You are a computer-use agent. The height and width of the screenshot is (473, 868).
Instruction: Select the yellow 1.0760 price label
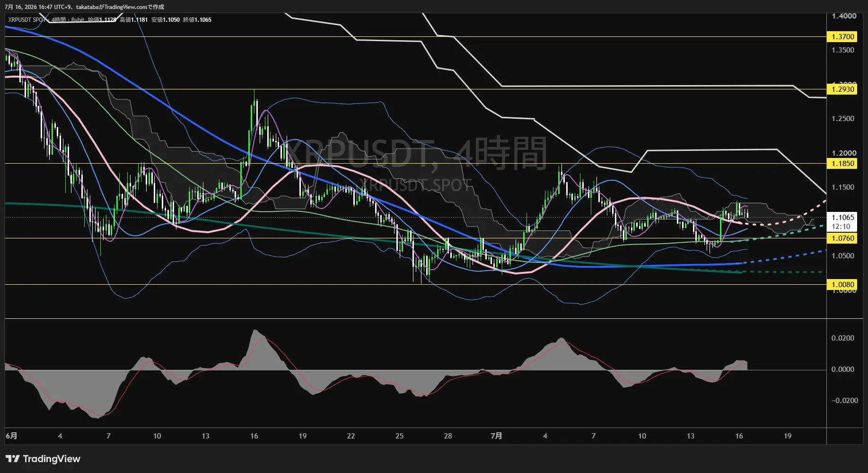coord(842,238)
